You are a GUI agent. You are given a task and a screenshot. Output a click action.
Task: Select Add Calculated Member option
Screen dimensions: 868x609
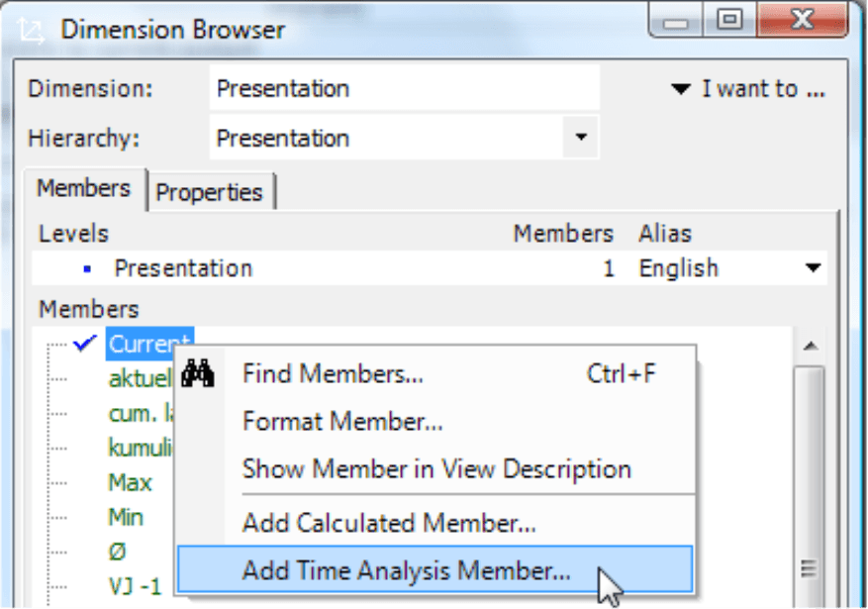click(389, 522)
